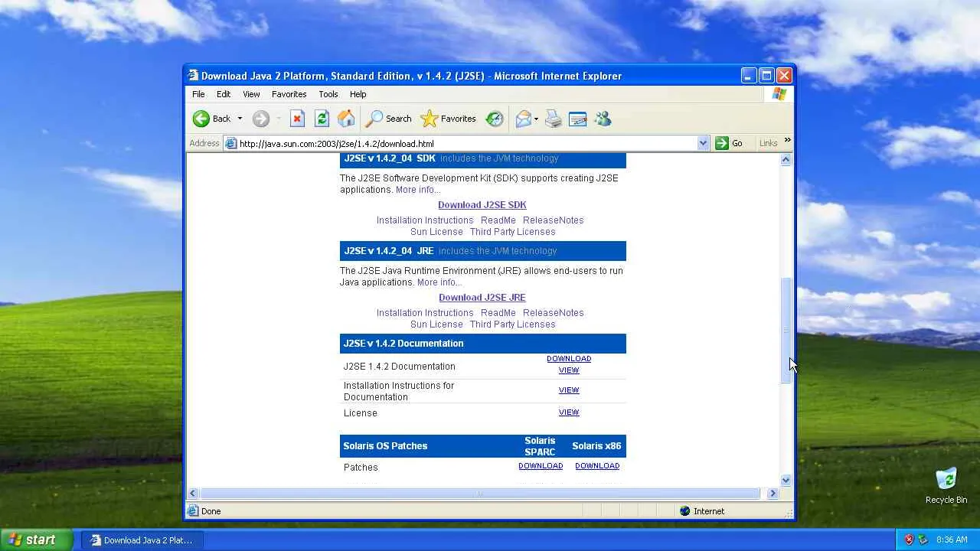Image resolution: width=980 pixels, height=551 pixels.
Task: Click the Download J2SE SDK link
Action: pyautogui.click(x=482, y=205)
